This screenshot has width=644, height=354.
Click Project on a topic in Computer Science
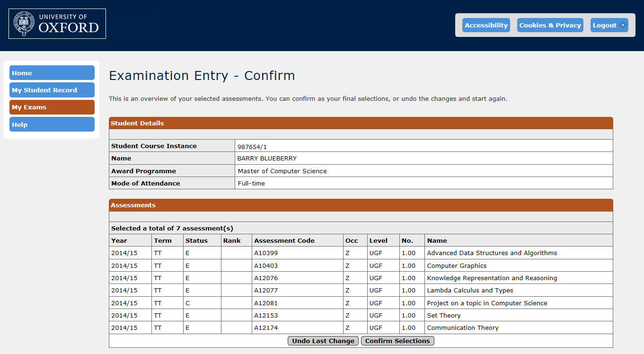click(x=487, y=303)
